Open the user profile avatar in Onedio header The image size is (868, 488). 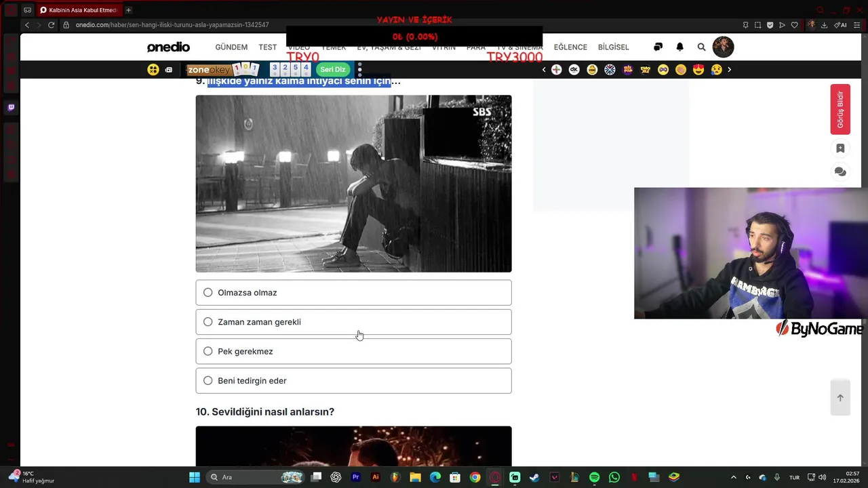click(723, 47)
